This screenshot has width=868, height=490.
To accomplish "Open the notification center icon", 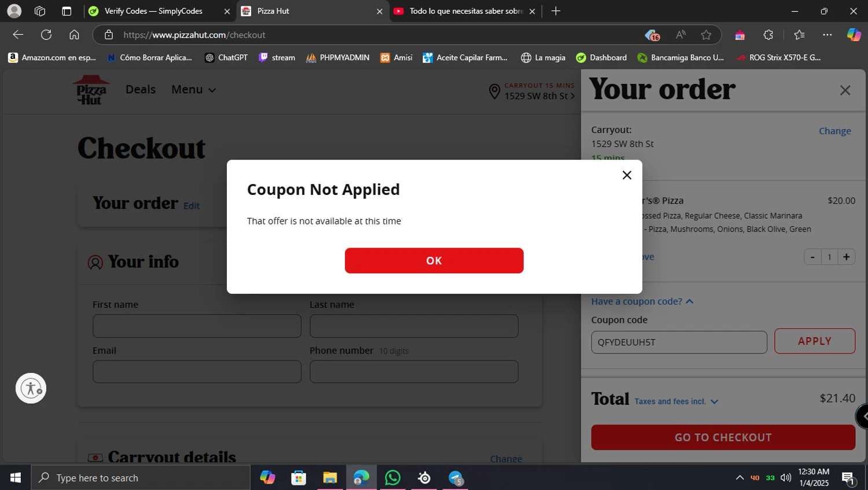I will 848,478.
